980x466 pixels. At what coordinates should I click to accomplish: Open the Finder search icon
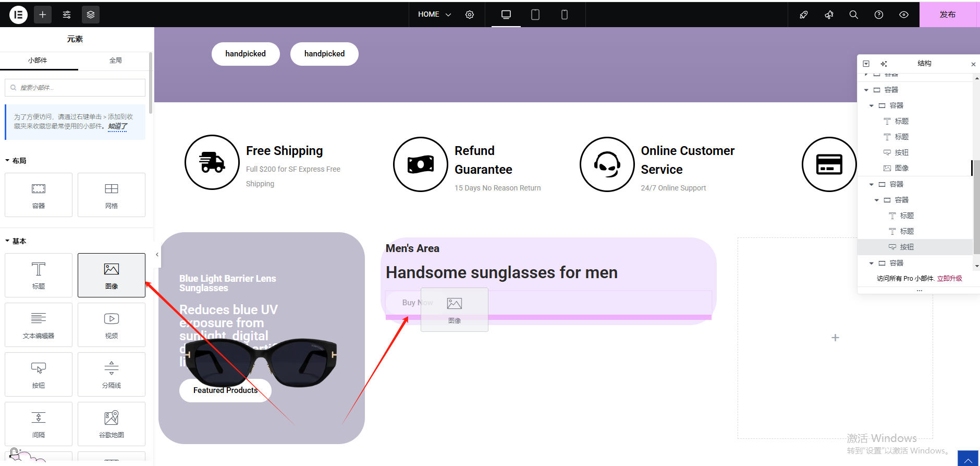853,15
